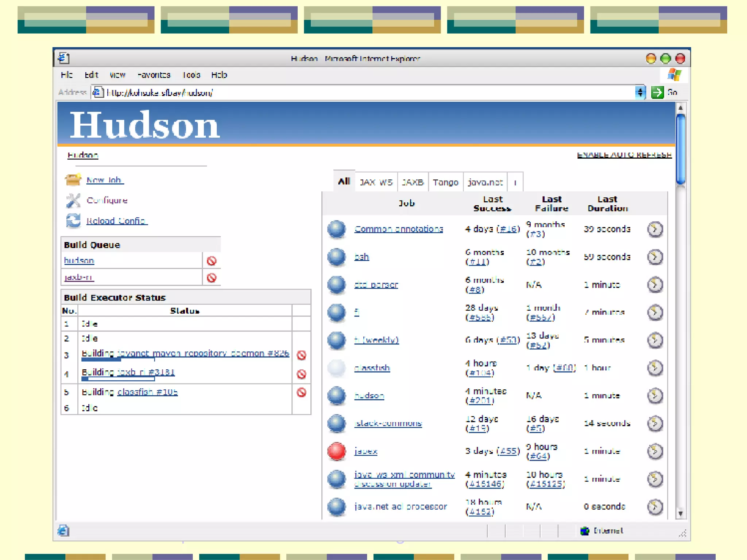Click the page icon in the address bar

(x=97, y=93)
